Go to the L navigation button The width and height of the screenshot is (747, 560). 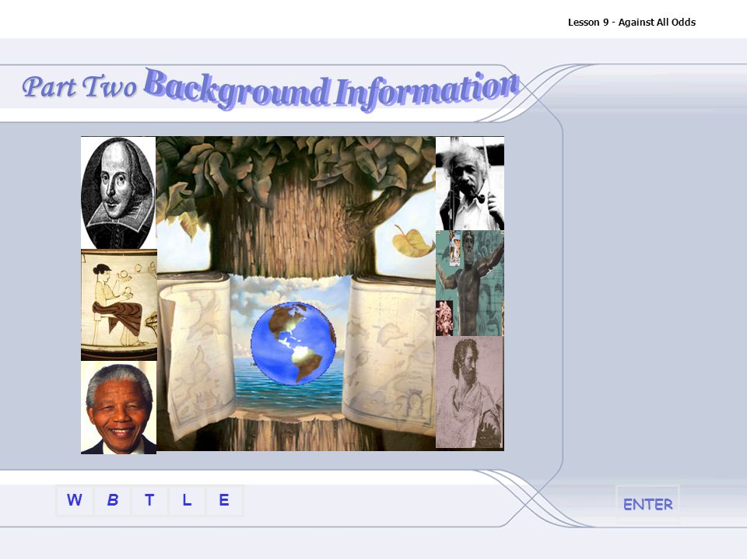[187, 500]
